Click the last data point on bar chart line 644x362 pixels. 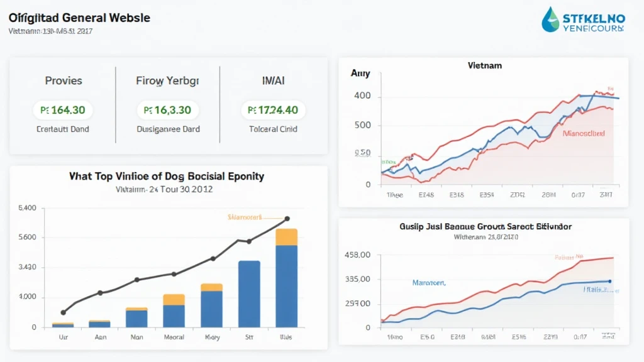[x=287, y=219]
